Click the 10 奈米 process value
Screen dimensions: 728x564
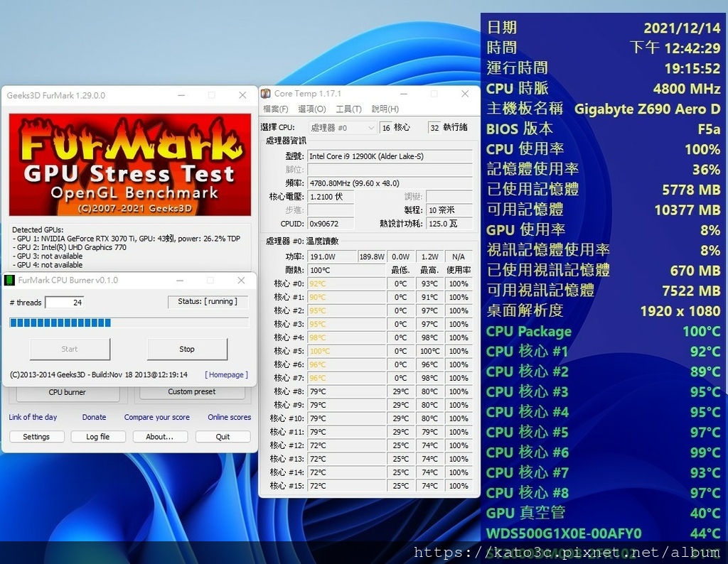pyautogui.click(x=449, y=210)
